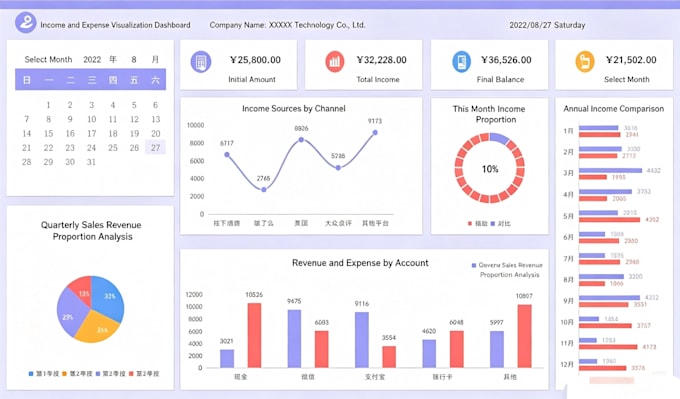Screen dimensions: 680x399
Task: Click the red swatch in donut chart legend
Action: pos(470,223)
